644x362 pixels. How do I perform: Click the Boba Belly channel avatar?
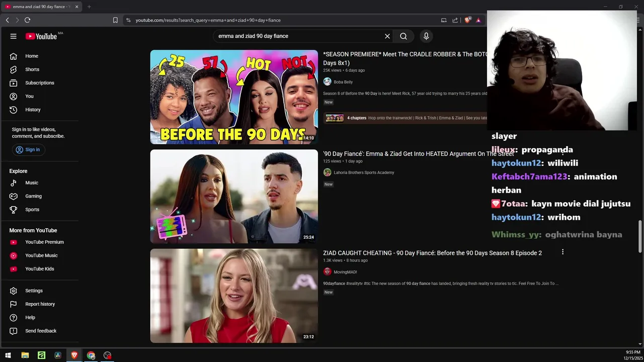(x=328, y=82)
